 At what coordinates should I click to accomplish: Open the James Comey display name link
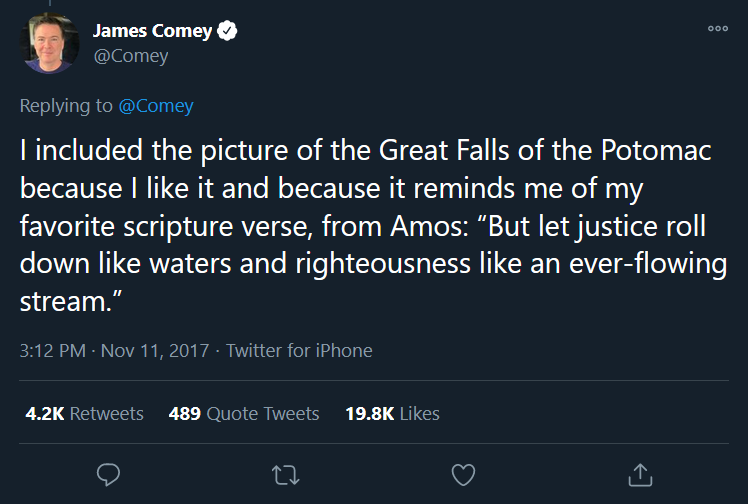pos(152,31)
